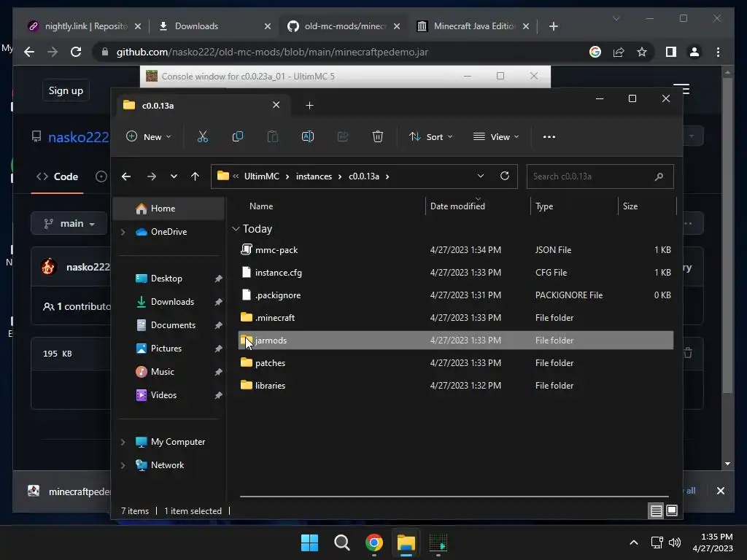Click the Share icon in Explorer toolbar

click(x=343, y=136)
